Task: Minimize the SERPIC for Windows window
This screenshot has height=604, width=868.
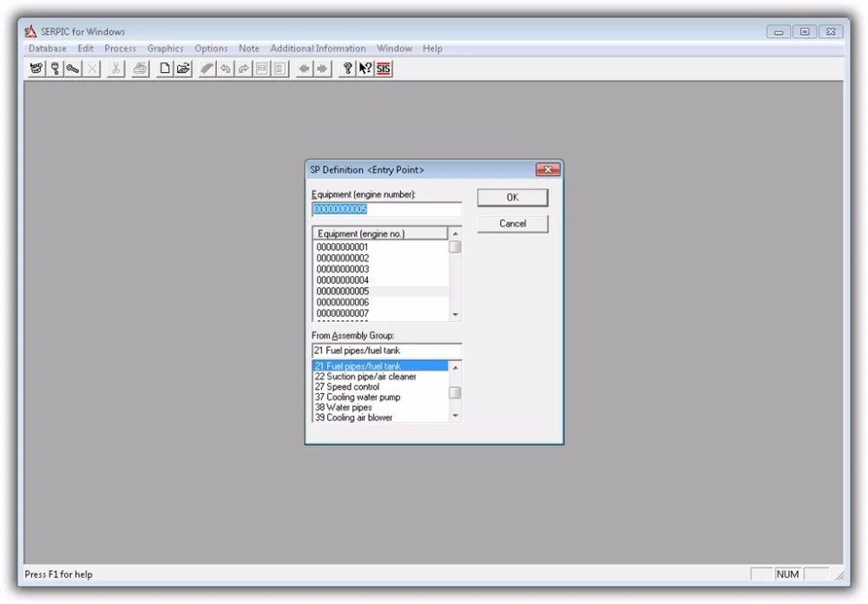Action: [x=779, y=31]
